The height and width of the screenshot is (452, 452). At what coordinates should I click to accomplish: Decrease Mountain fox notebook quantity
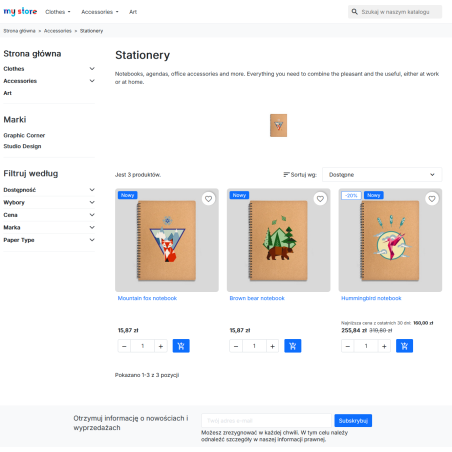pos(124,346)
